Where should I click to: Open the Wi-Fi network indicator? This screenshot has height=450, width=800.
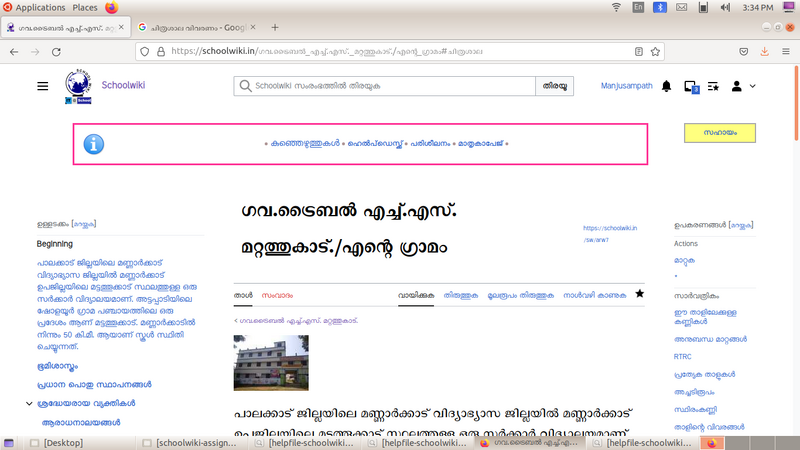coord(616,7)
